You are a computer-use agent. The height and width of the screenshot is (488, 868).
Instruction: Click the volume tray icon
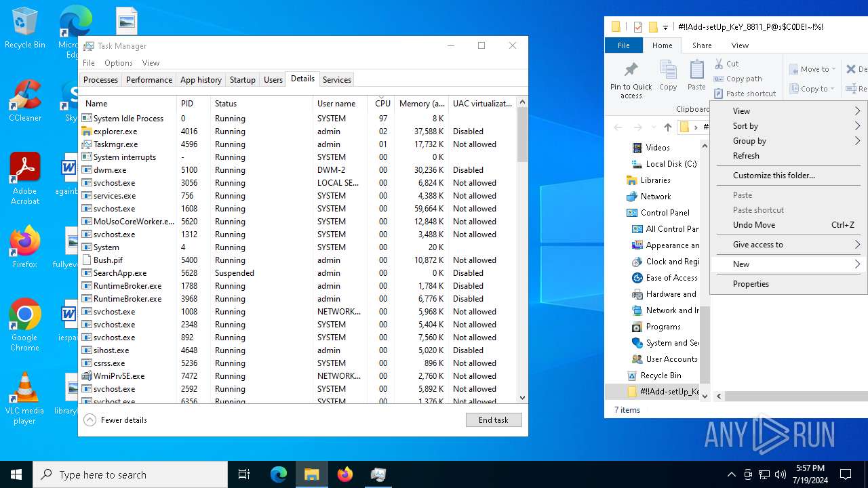point(781,474)
